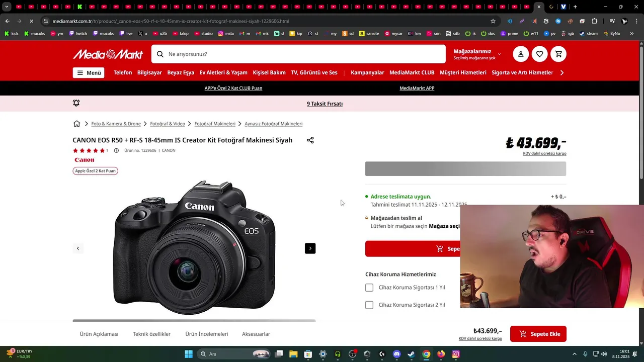Enable Cihaz Koruma Sigortası 2 Yıl
The image size is (644, 362).
369,305
